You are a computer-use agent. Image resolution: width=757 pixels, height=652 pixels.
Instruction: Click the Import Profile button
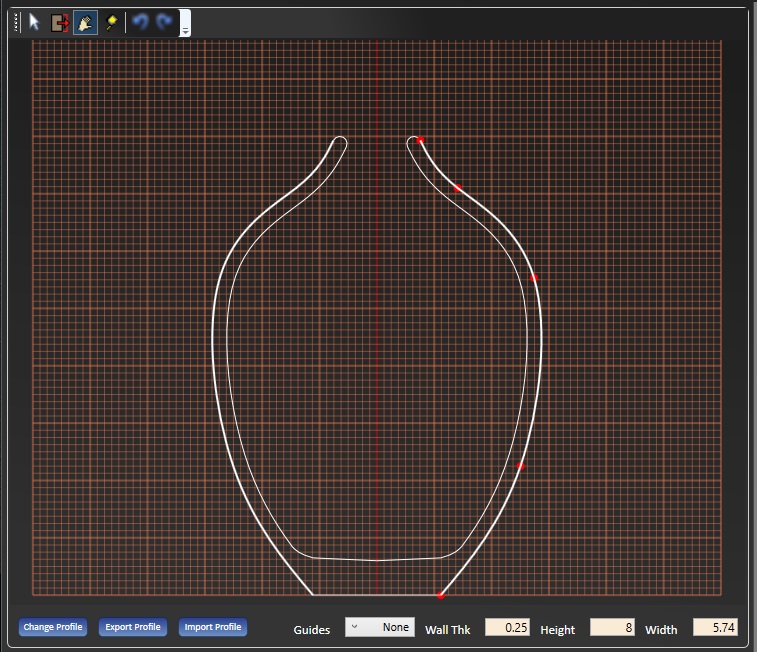213,627
